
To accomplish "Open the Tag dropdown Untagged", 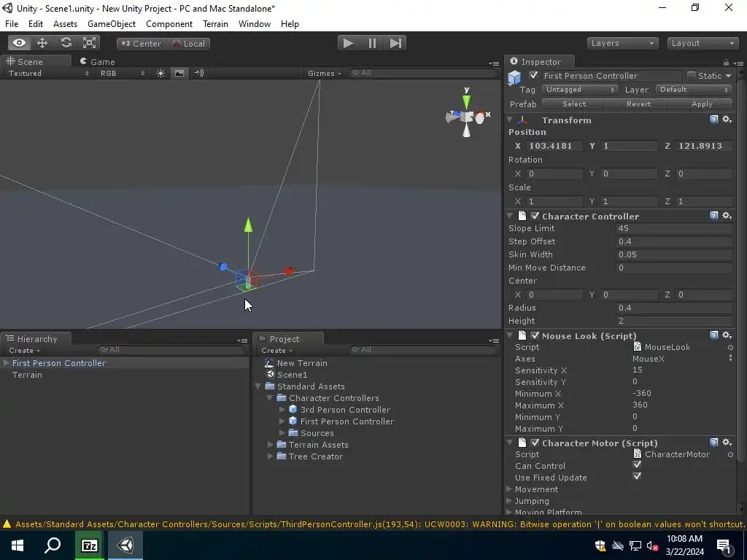I will point(580,90).
